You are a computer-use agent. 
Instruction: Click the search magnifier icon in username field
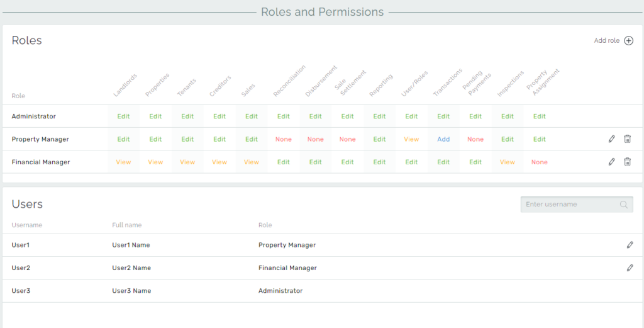tap(624, 205)
